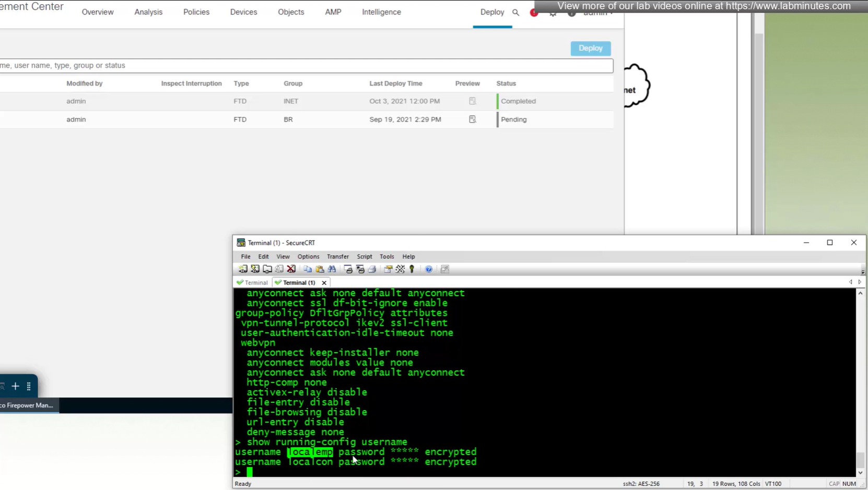
Task: Open the search magnifier in FMC header
Action: click(x=515, y=13)
